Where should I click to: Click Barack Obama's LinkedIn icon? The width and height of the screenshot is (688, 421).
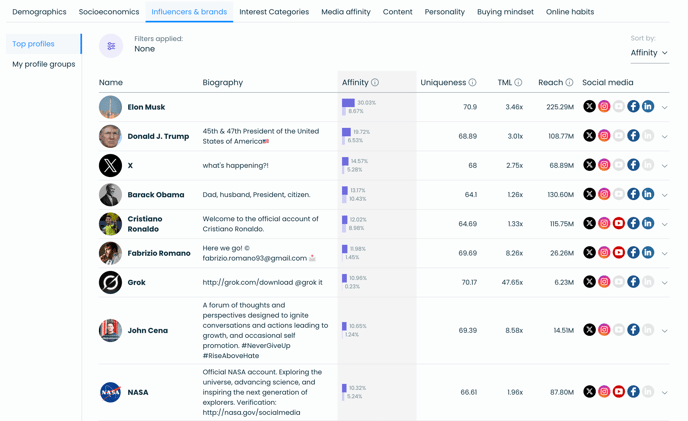point(648,195)
